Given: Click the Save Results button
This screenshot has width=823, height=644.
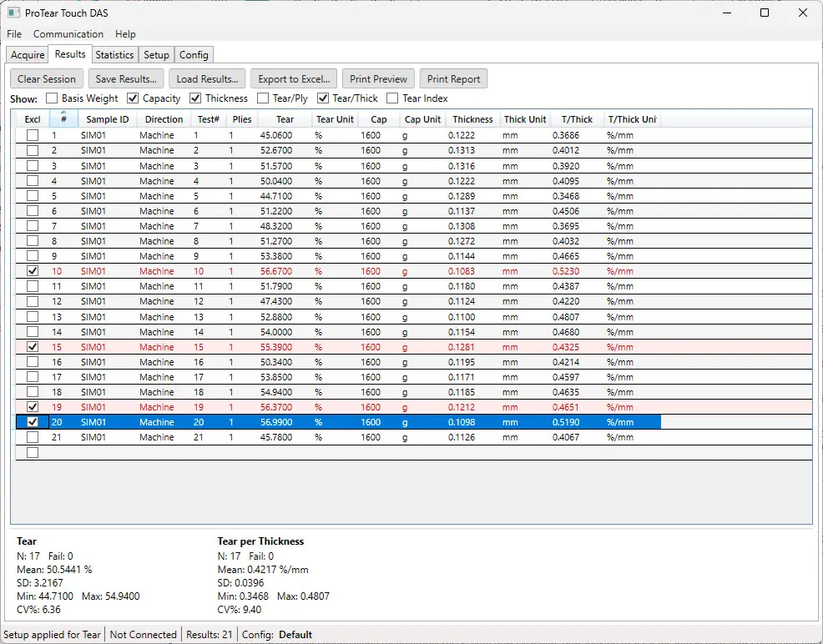Looking at the screenshot, I should [x=126, y=79].
